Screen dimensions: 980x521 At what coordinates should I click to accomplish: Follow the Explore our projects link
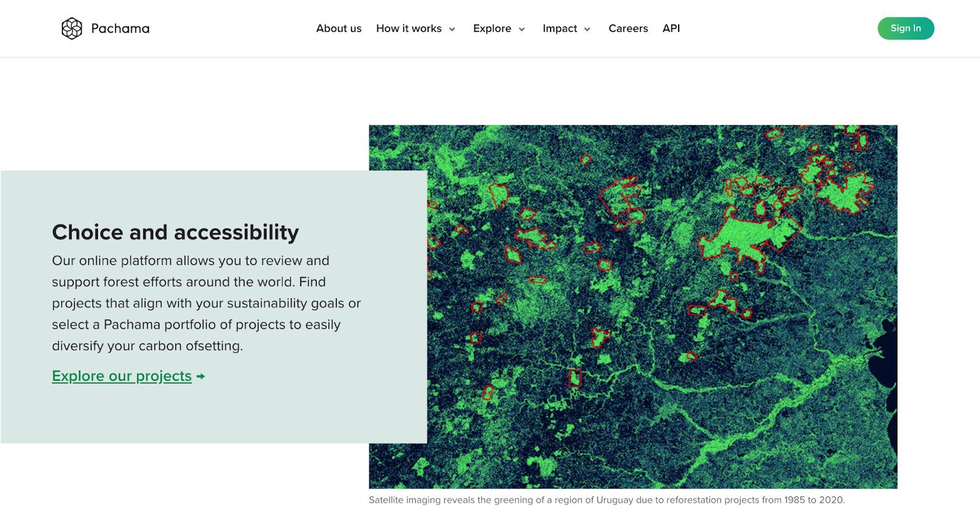[122, 376]
